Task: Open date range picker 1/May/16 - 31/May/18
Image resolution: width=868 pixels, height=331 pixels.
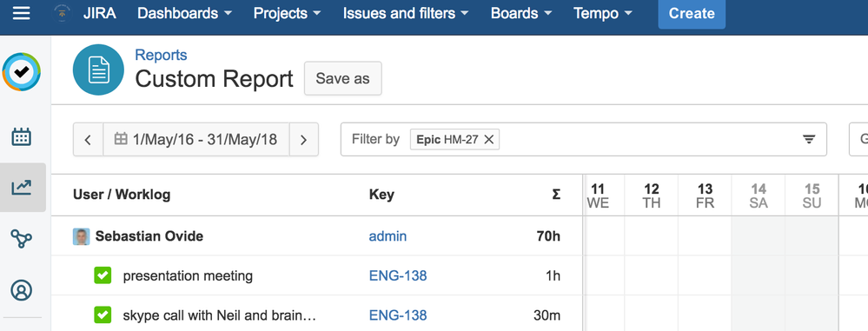Action: coord(196,140)
